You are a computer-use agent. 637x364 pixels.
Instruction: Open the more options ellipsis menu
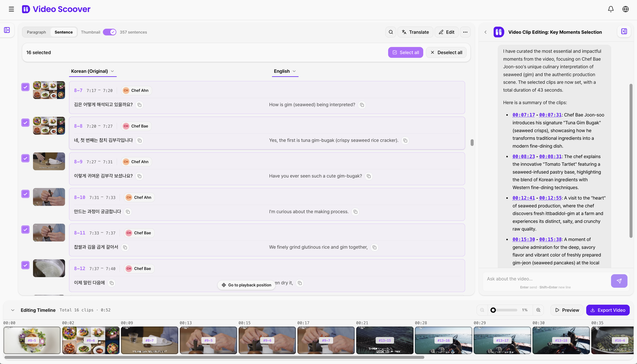[465, 32]
